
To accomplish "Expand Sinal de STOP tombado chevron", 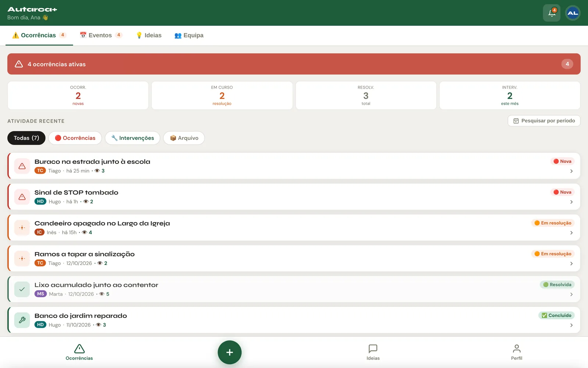I will pos(571,202).
